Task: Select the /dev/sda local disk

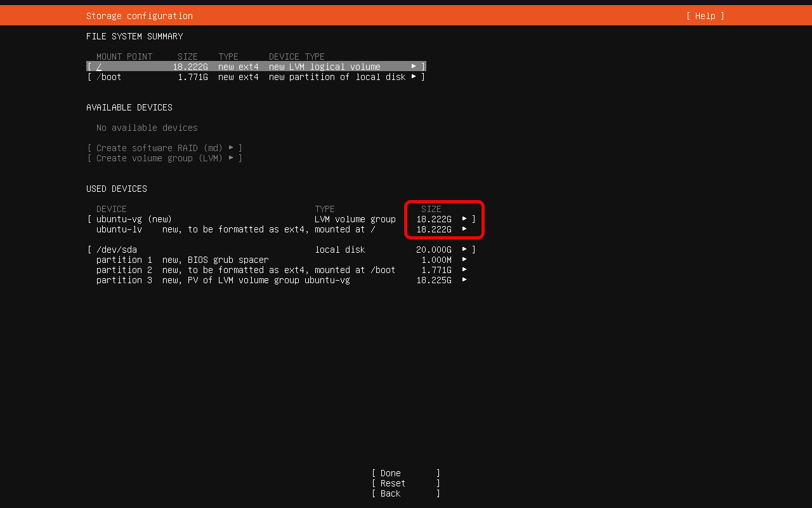Action: tap(117, 250)
